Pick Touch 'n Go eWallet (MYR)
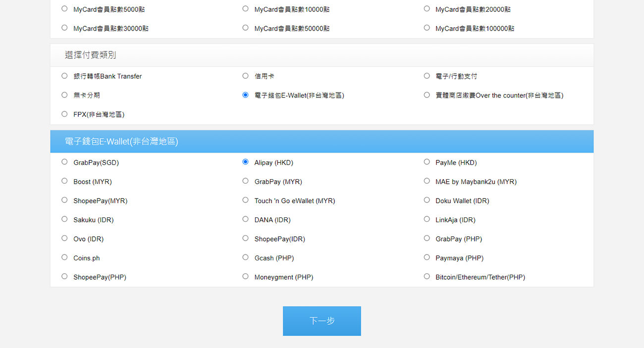The height and width of the screenshot is (348, 644). click(x=245, y=200)
